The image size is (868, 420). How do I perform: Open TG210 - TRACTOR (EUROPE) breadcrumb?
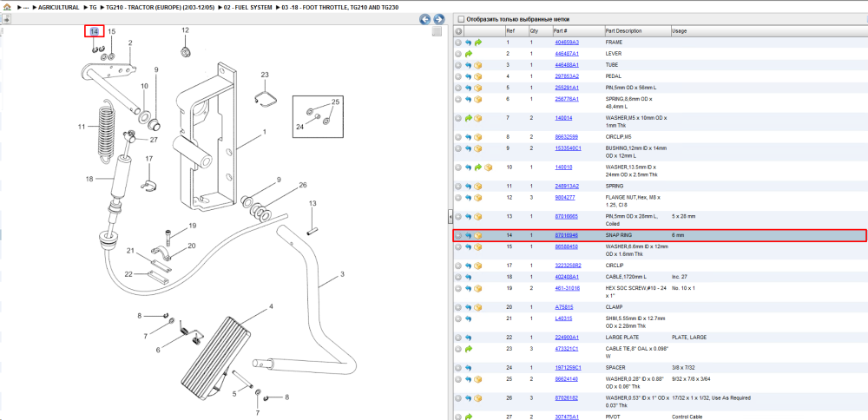[160, 8]
